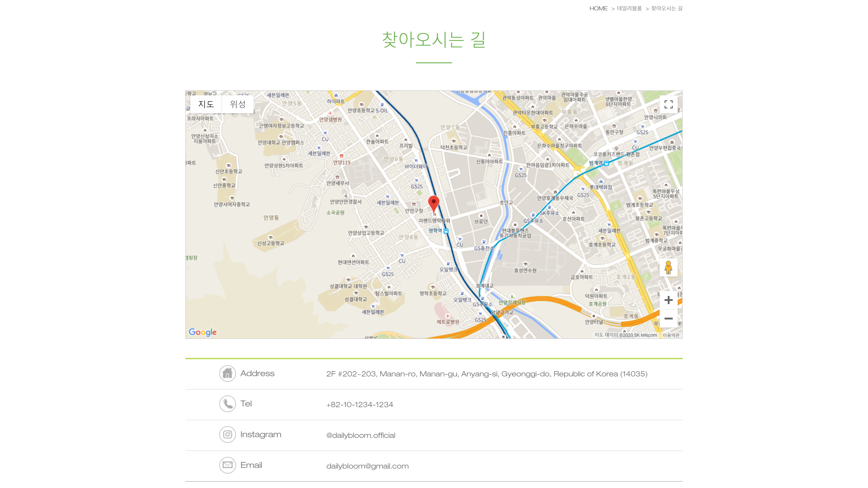Go to 데일리블룸 breadcrumb
The width and height of the screenshot is (868, 488).
[630, 8]
